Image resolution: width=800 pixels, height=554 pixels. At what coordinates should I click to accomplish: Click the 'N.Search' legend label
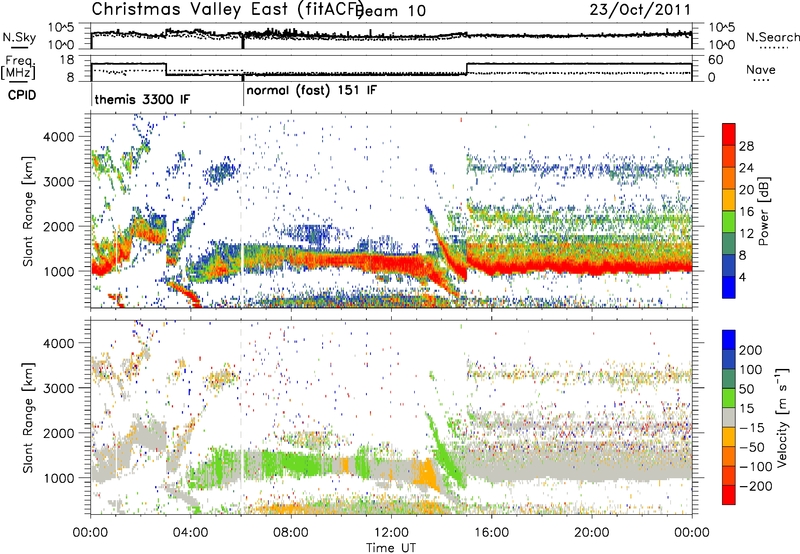[772, 37]
